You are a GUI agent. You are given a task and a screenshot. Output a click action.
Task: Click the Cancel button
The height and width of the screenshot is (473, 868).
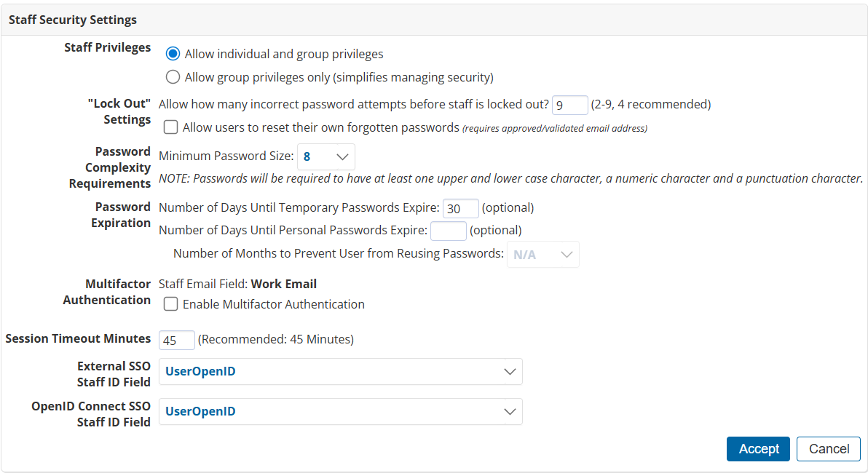[829, 449]
